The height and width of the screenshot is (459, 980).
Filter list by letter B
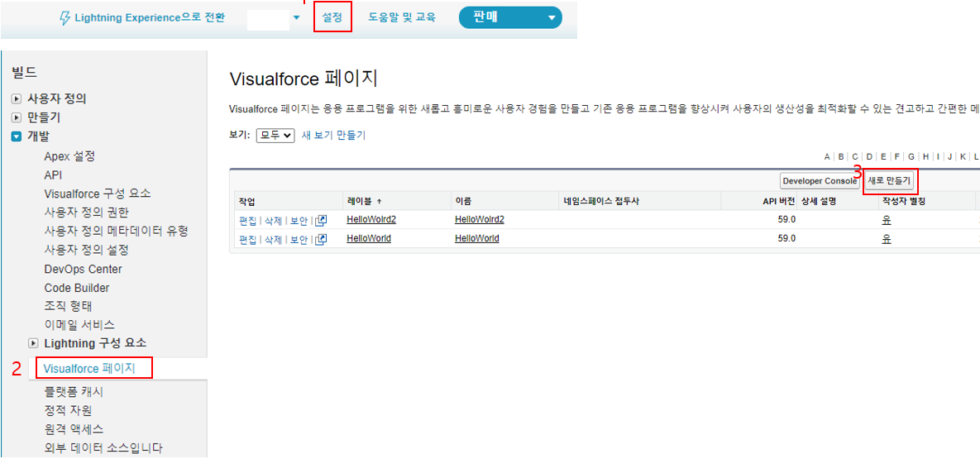(841, 156)
